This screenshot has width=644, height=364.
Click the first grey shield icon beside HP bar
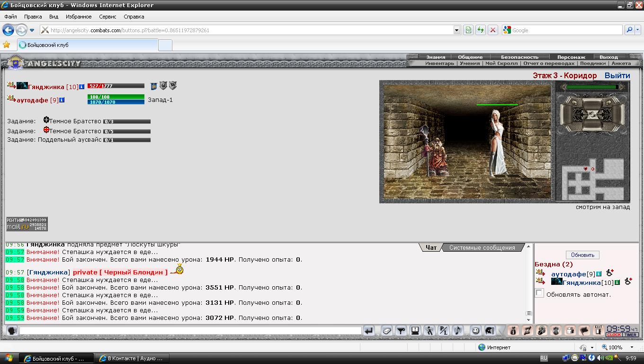coord(163,86)
